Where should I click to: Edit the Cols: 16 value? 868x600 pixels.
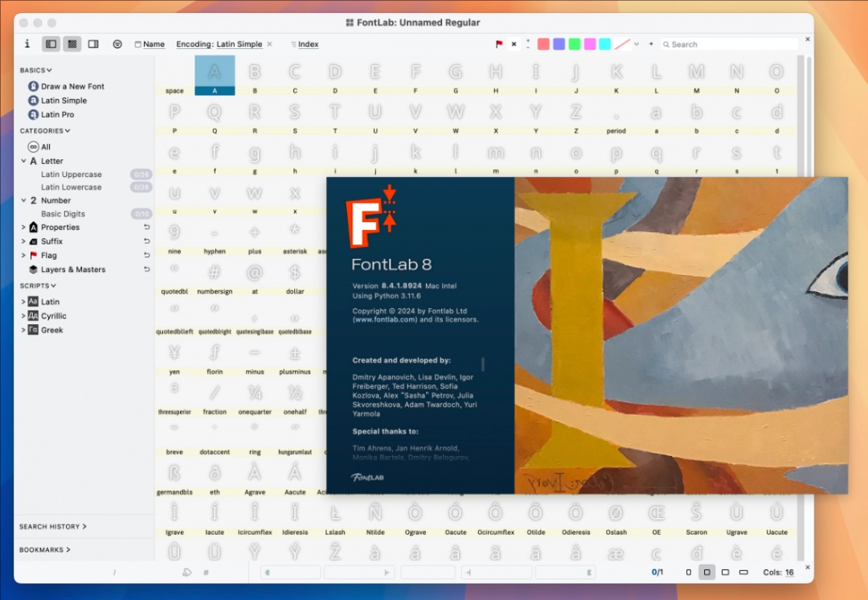pyautogui.click(x=789, y=573)
